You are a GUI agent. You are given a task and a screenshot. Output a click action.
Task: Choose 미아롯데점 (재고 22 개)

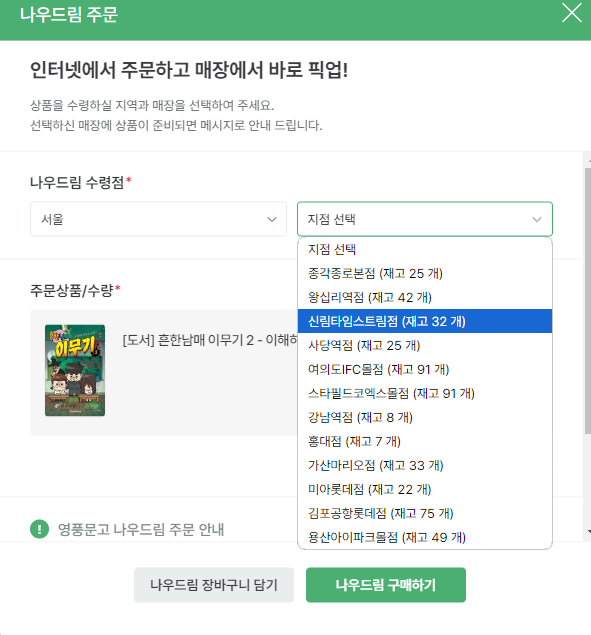click(425, 489)
